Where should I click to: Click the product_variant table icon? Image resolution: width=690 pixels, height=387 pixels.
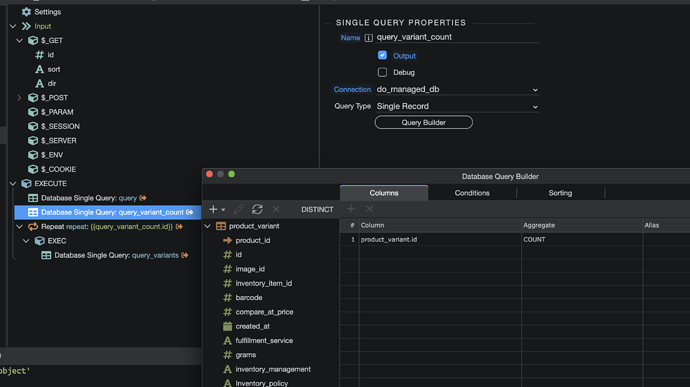click(x=221, y=226)
